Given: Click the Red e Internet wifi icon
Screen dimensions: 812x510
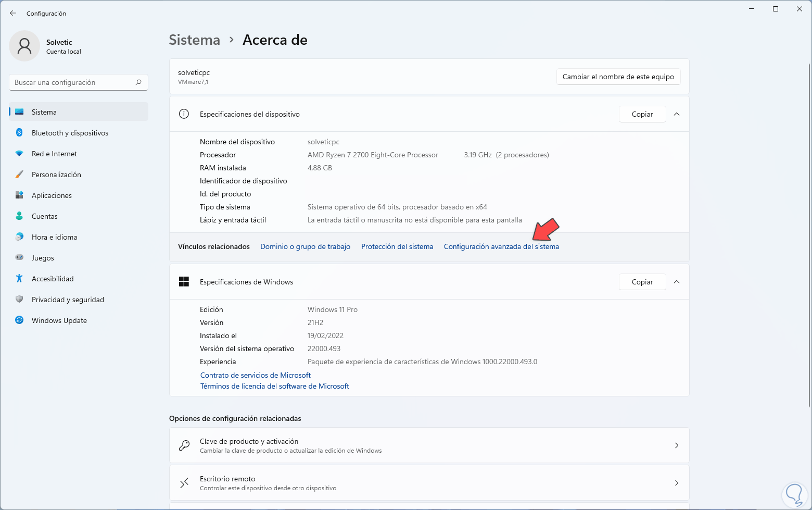Looking at the screenshot, I should pyautogui.click(x=19, y=154).
